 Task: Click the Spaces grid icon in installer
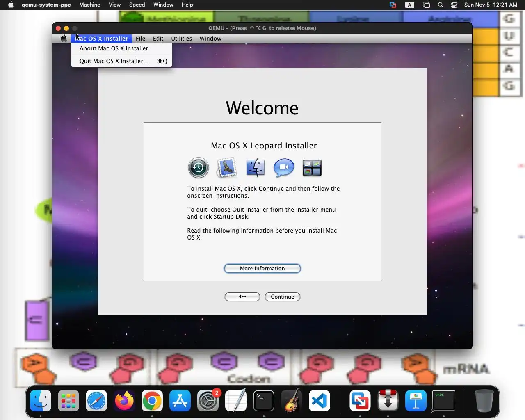[312, 168]
